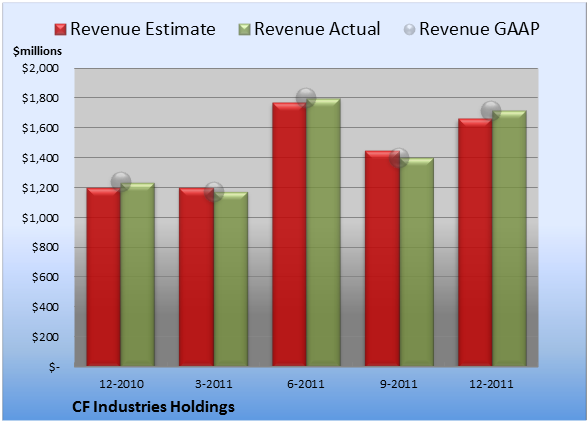588x422 pixels.
Task: Click the $1,000 axis value
Action: (x=40, y=218)
